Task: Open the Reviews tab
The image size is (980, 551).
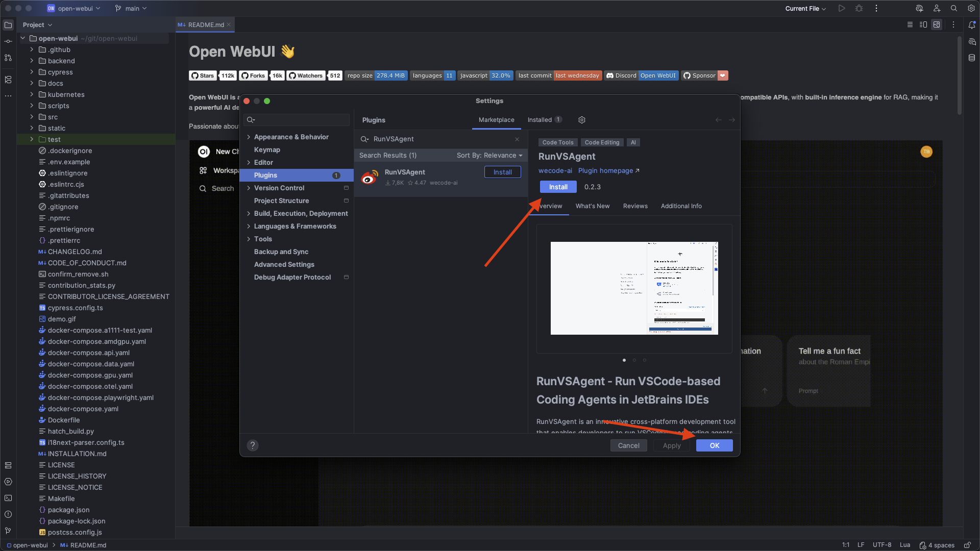Action: click(635, 206)
